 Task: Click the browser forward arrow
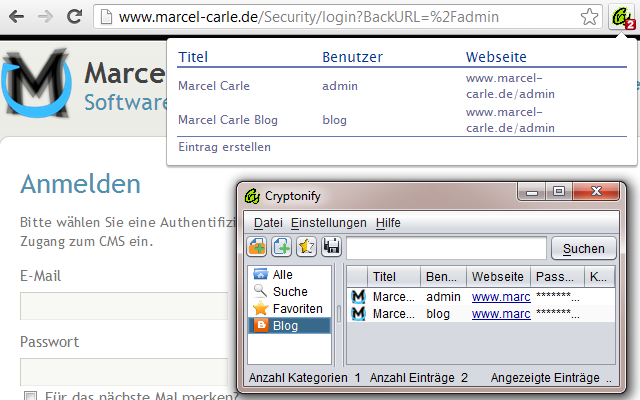pyautogui.click(x=45, y=17)
